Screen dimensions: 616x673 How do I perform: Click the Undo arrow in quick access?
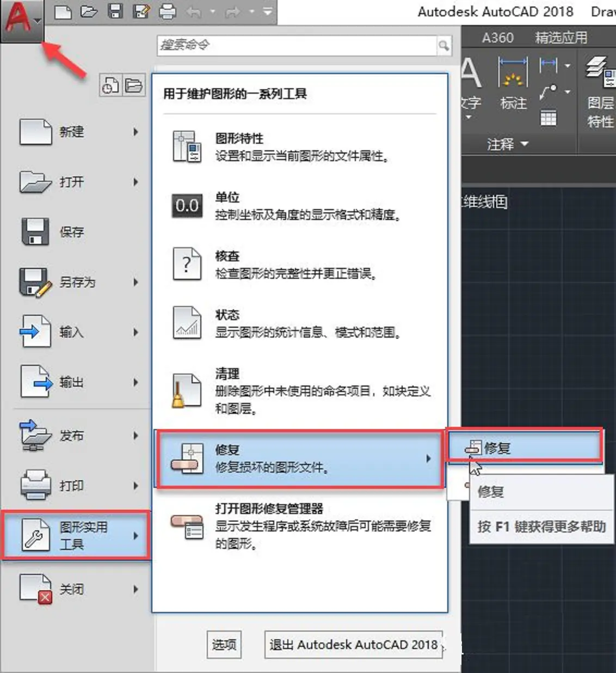pyautogui.click(x=194, y=12)
